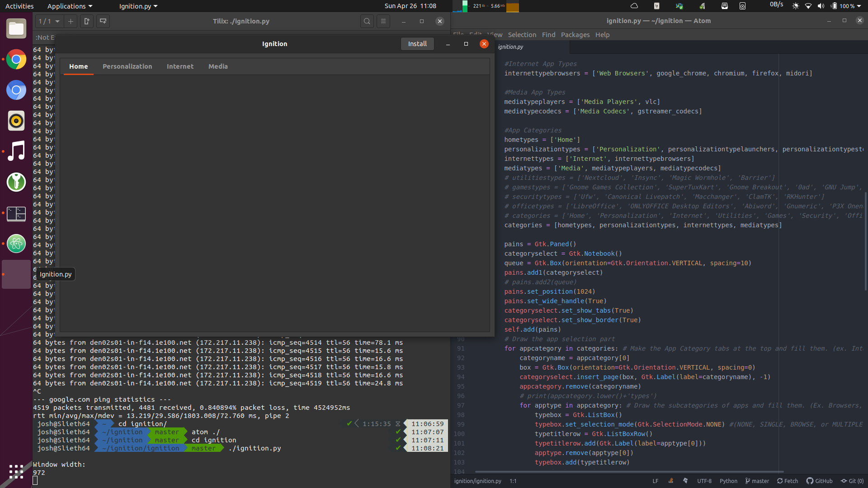Click the network activity icon in system tray
Screen dimensions: 868x488
pos(774,5)
